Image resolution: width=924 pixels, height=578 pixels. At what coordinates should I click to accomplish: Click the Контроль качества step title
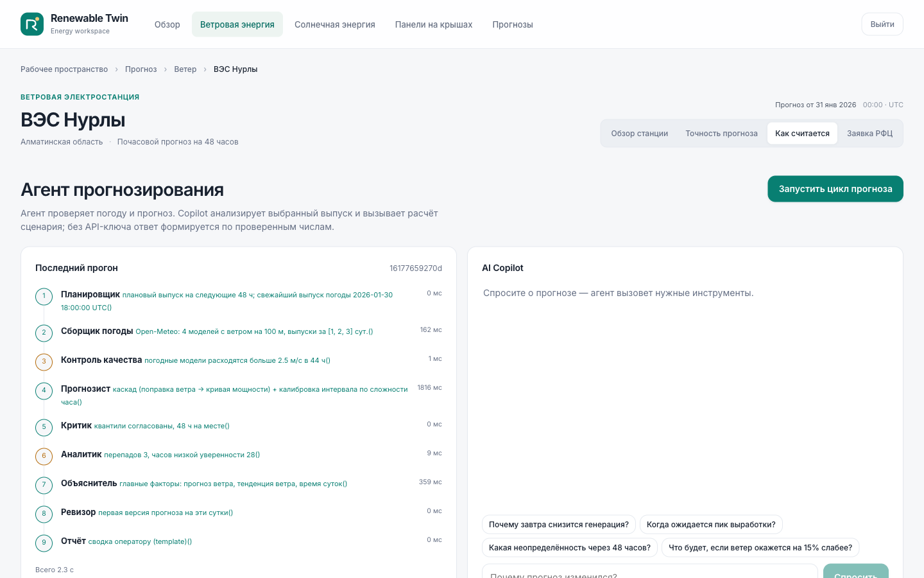(x=101, y=360)
